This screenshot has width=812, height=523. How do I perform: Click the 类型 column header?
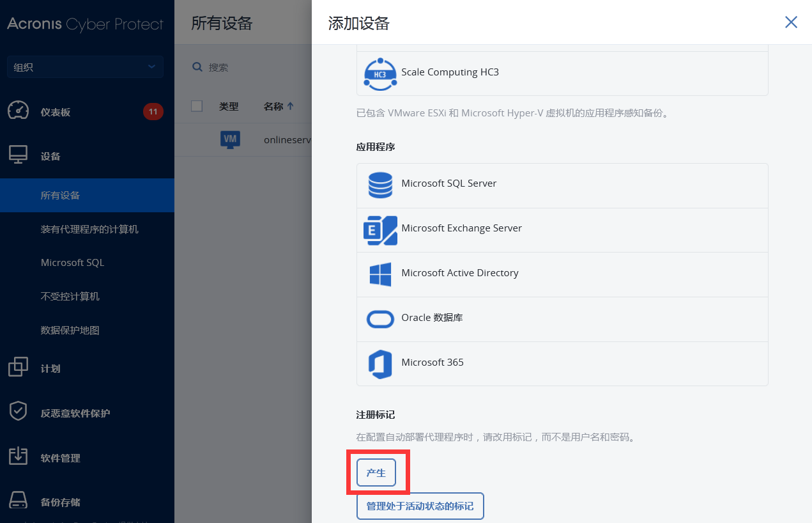tap(229, 106)
